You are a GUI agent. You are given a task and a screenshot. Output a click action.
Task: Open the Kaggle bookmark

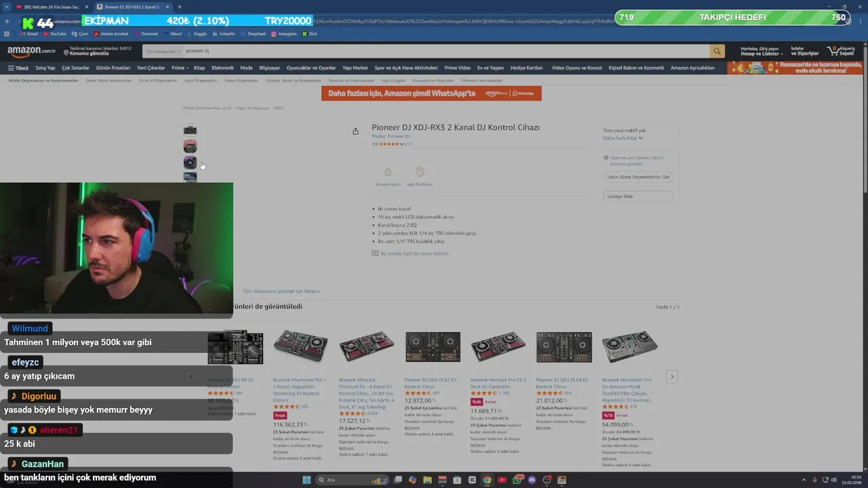pyautogui.click(x=197, y=33)
